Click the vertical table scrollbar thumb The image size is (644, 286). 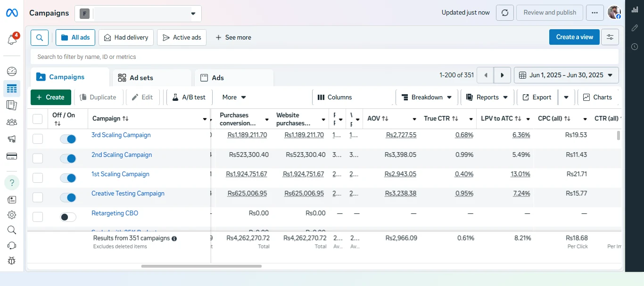(618, 136)
